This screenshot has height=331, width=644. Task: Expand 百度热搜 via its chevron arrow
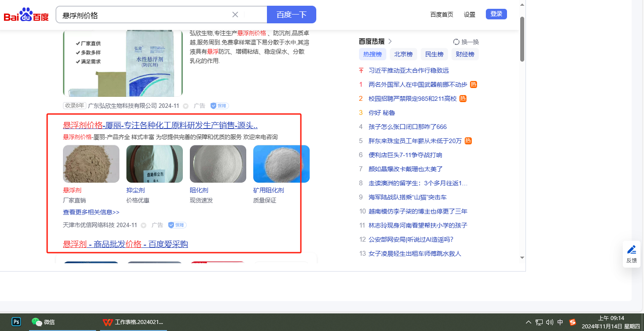390,42
